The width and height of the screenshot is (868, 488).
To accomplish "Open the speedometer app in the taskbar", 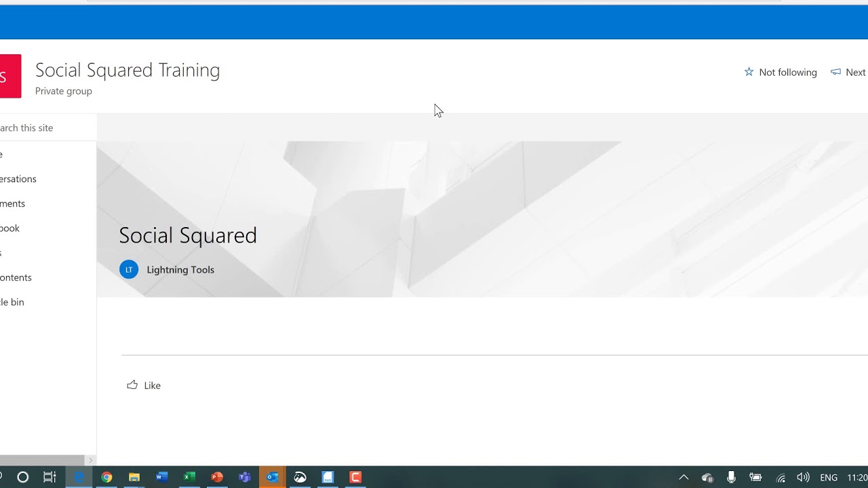I will coord(300,477).
